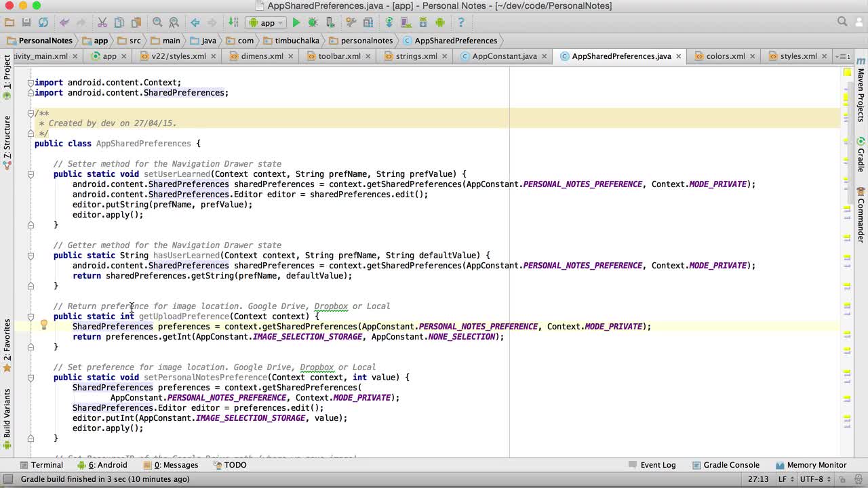Open Find with the magnifier toolbar icon

[157, 23]
